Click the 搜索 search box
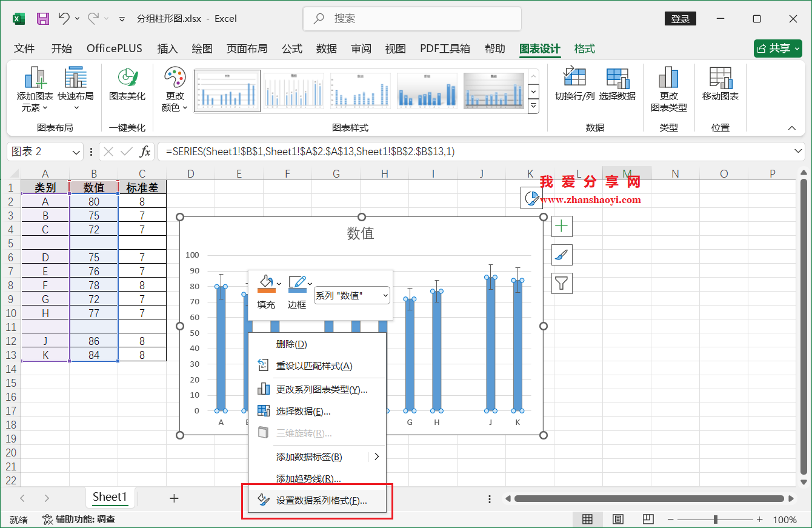This screenshot has height=528, width=812. click(412, 19)
